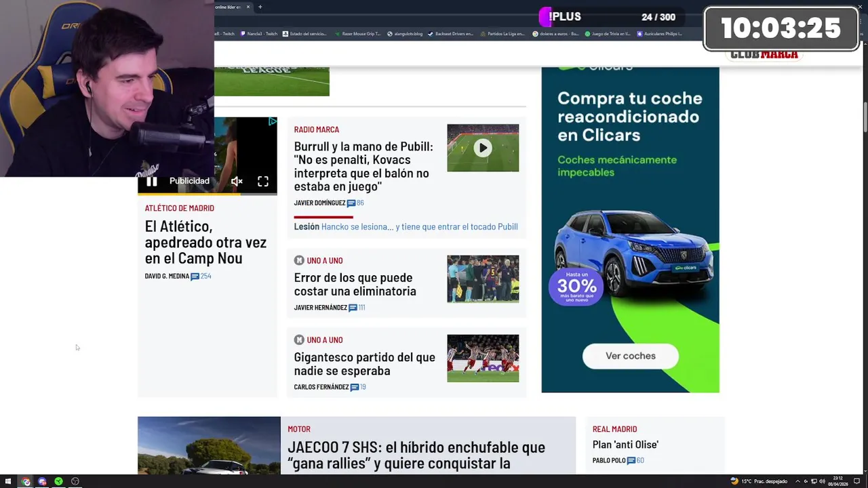Click the 'Atlético de Madrid' section label

pyautogui.click(x=179, y=208)
